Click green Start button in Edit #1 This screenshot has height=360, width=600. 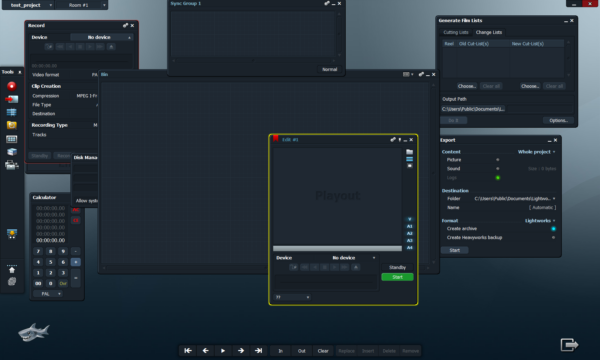(397, 277)
